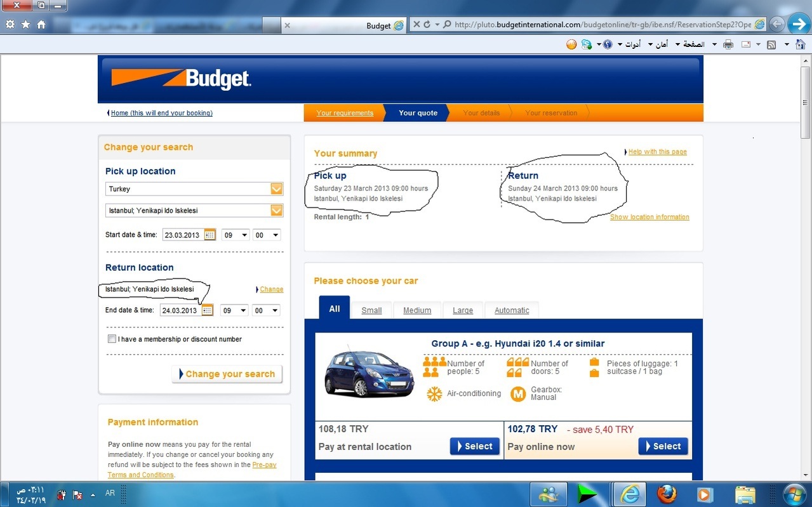Select the Pay online now option
This screenshot has width=812, height=507.
coord(663,446)
